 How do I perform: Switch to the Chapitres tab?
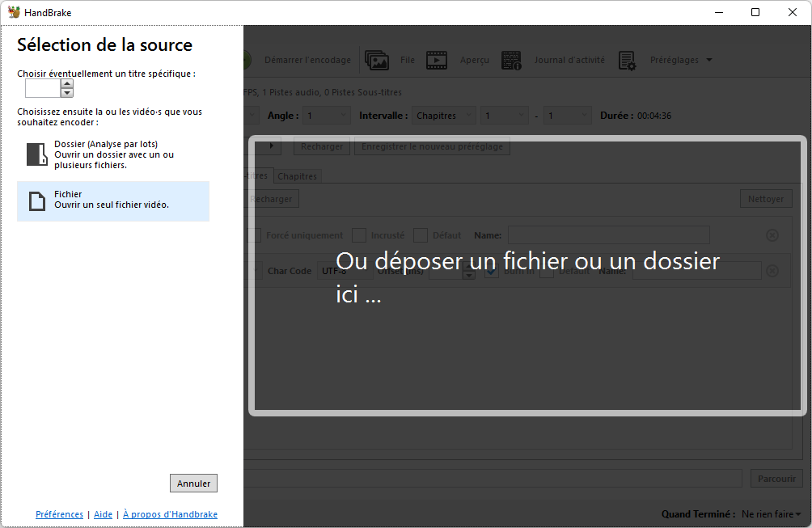298,176
